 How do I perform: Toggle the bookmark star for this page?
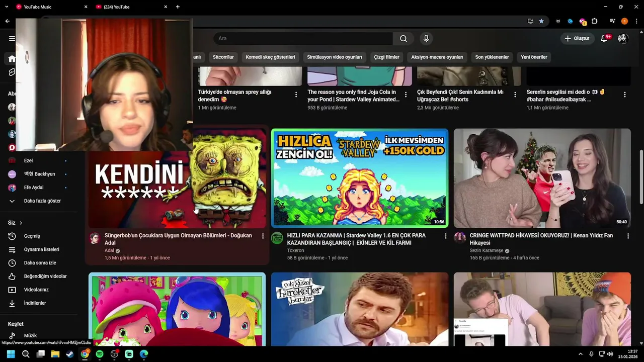pos(541,21)
